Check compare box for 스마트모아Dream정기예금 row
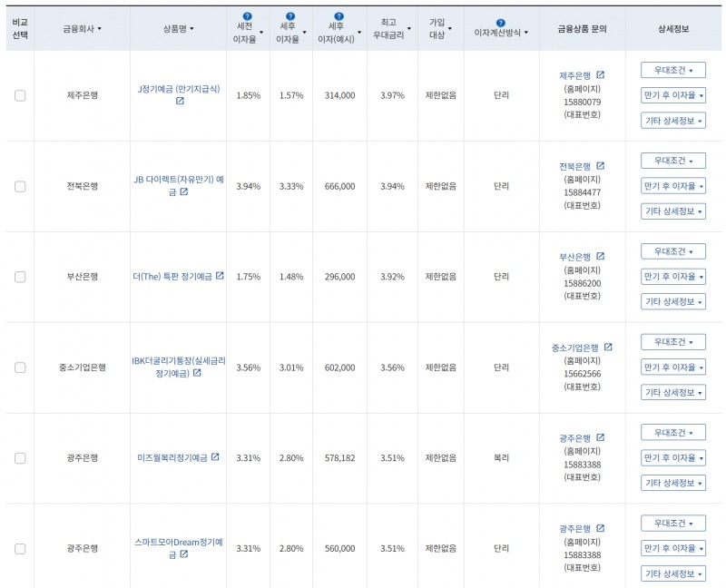 20,549
